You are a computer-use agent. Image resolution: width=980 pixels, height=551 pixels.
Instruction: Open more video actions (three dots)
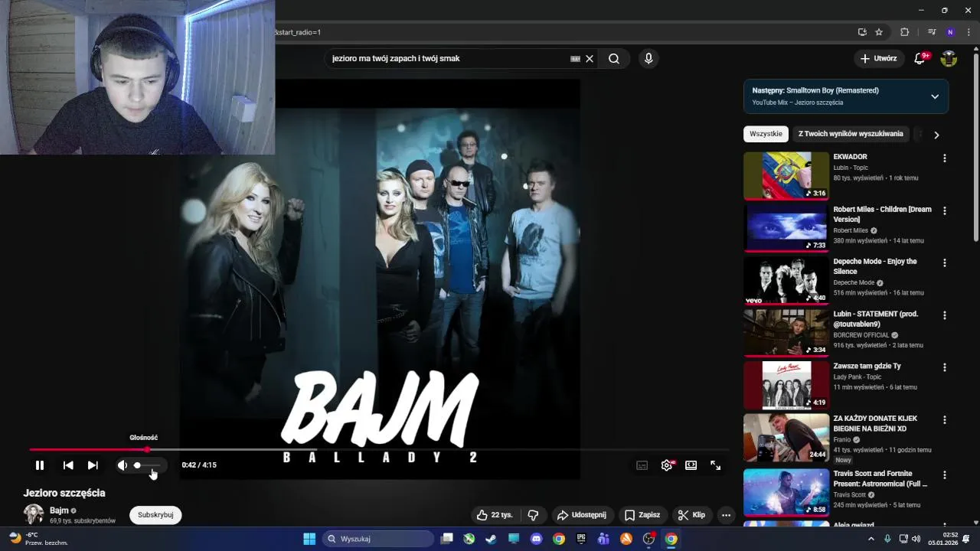726,515
